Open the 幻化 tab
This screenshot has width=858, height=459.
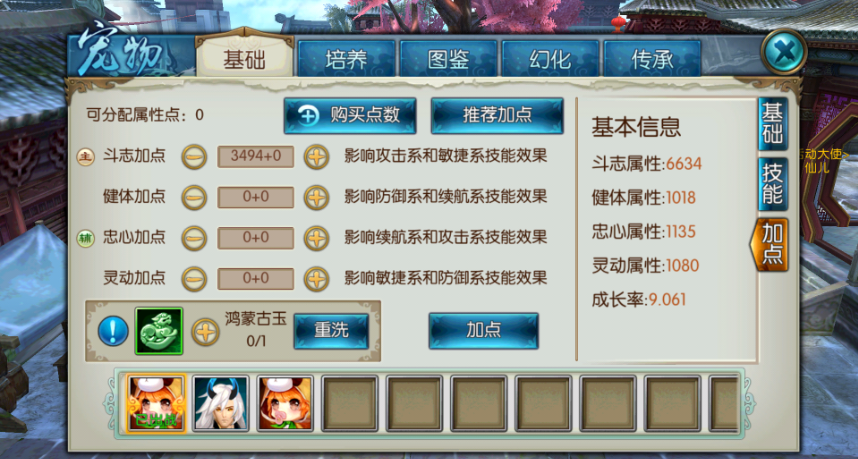pos(550,59)
